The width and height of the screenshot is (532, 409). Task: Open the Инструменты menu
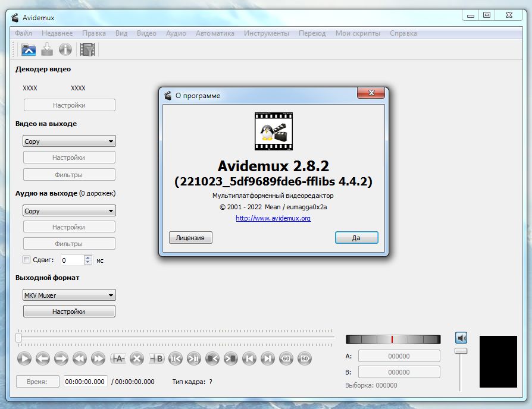click(x=267, y=33)
